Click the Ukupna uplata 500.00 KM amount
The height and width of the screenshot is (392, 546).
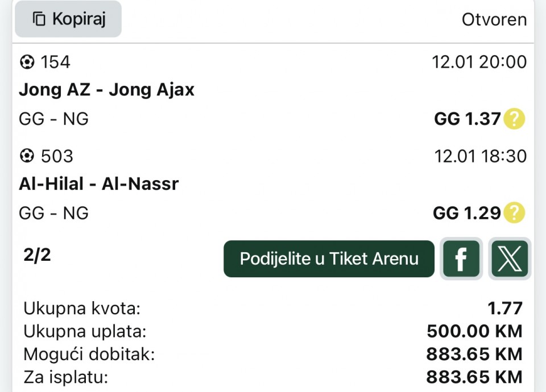(474, 331)
